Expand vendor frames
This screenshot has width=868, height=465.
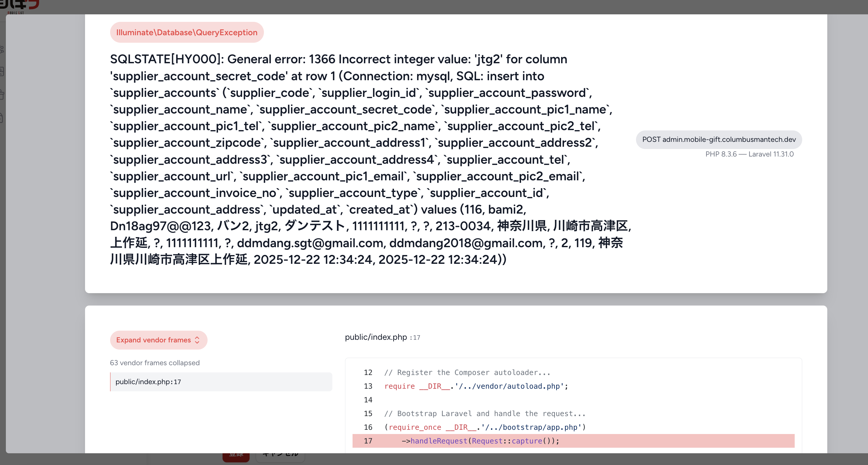[154, 340]
